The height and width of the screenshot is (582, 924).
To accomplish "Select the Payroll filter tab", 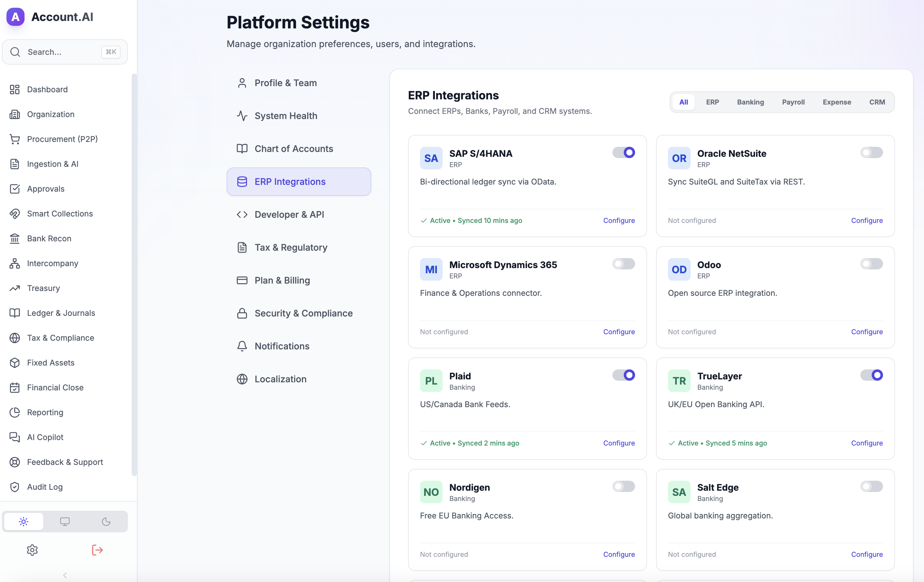I will point(793,102).
